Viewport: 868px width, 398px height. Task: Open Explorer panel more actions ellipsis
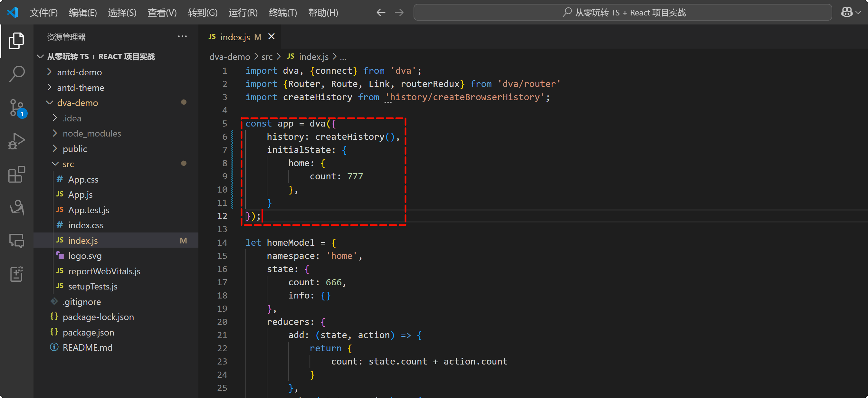tap(182, 36)
